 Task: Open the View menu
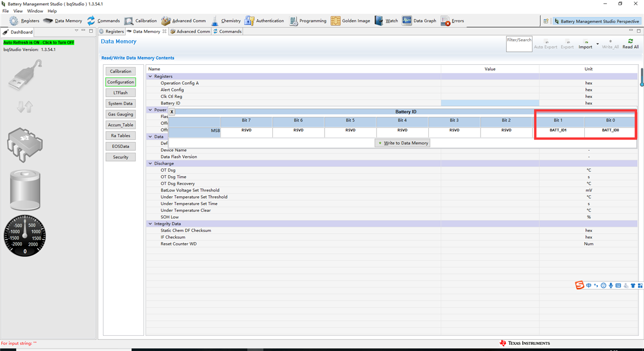[x=18, y=11]
